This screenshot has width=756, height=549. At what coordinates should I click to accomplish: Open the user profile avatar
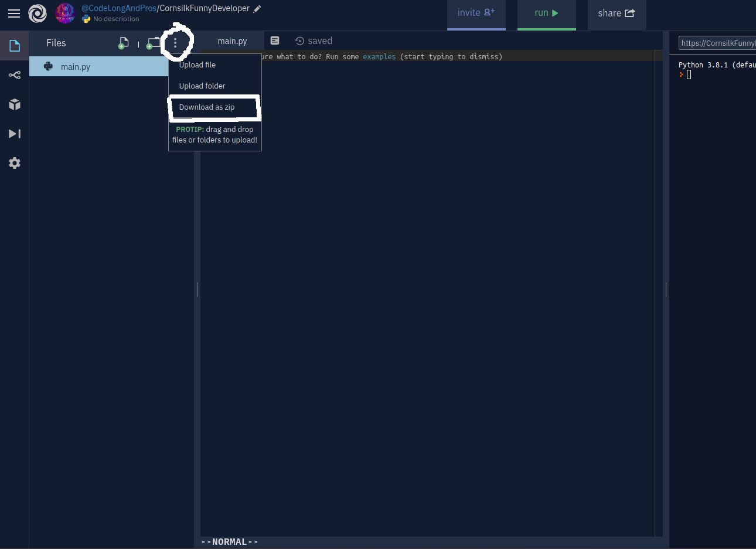(65, 13)
